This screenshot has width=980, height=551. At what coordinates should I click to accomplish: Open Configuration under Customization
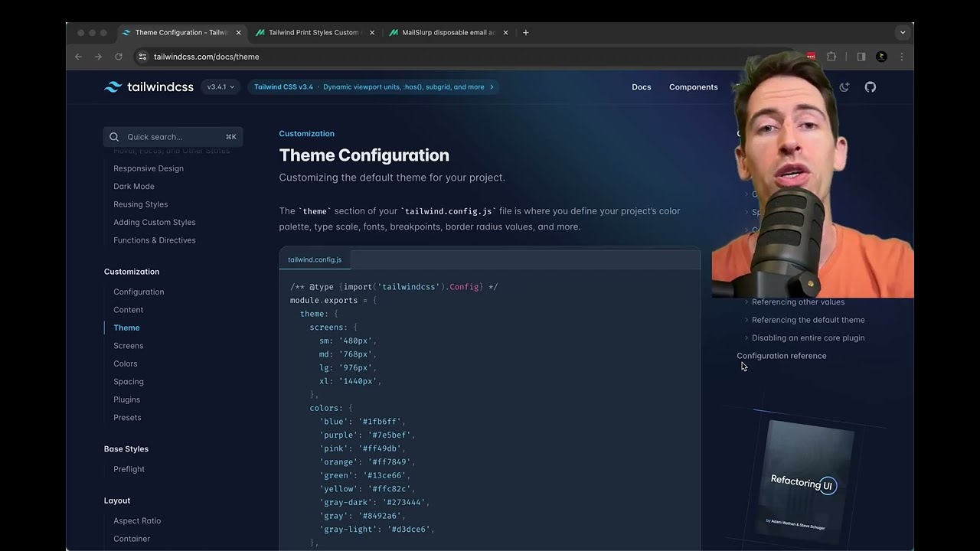coord(139,292)
